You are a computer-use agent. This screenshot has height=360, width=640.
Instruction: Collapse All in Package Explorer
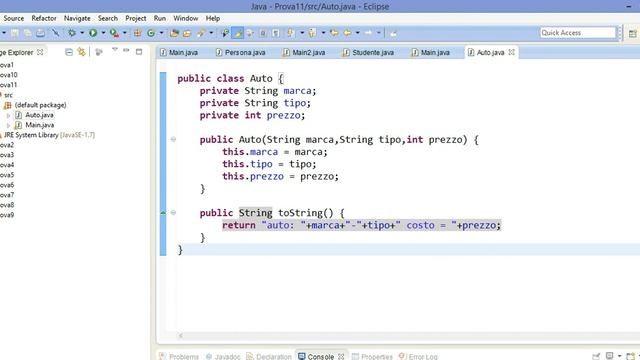click(x=69, y=52)
